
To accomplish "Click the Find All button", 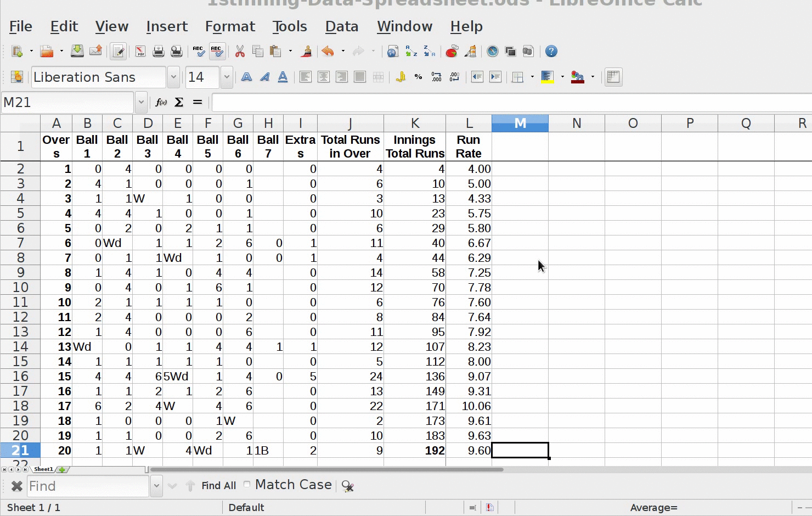I will point(218,486).
